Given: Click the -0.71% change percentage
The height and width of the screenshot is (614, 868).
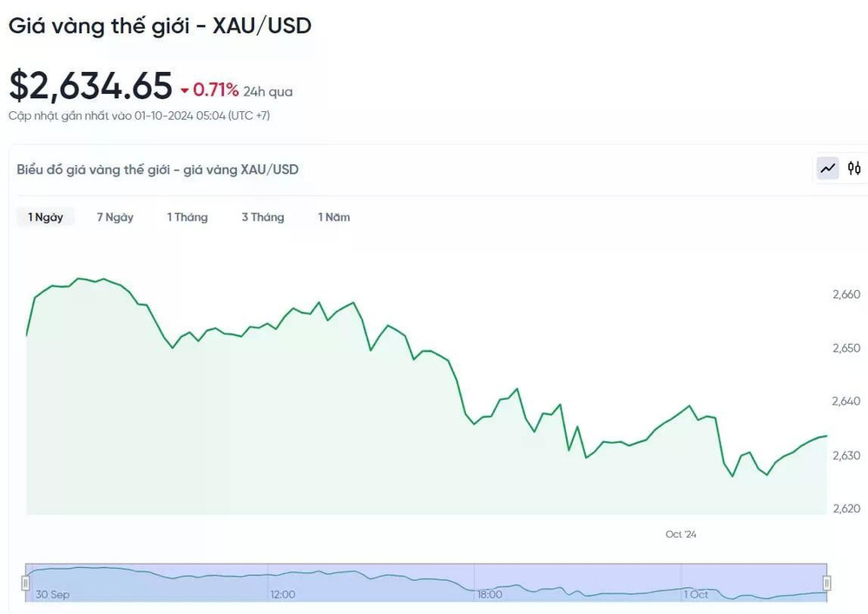Looking at the screenshot, I should click(215, 89).
